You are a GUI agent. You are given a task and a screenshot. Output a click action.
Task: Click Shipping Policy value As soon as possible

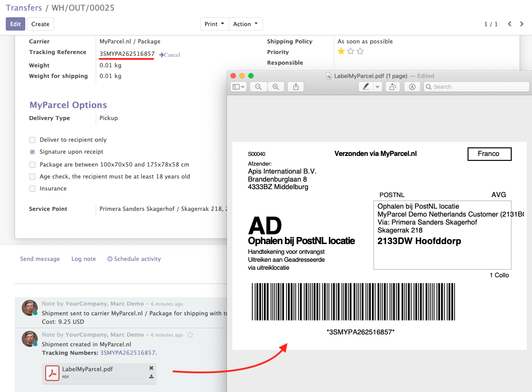click(365, 41)
